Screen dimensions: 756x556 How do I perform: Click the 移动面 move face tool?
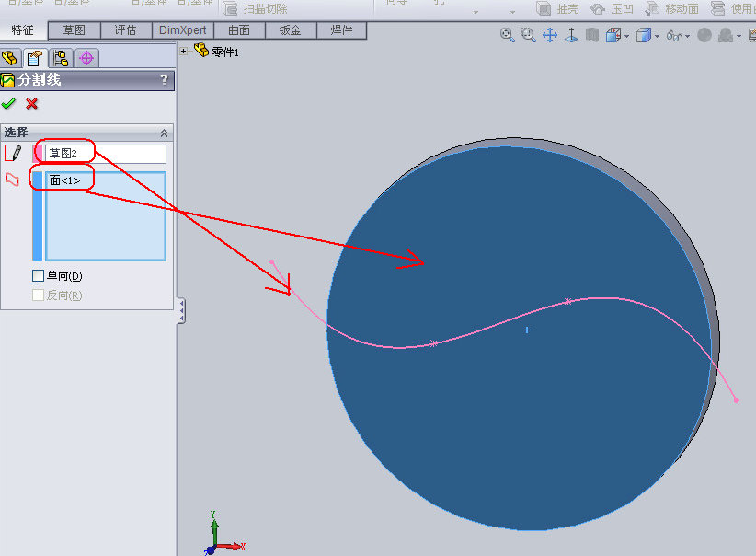pyautogui.click(x=671, y=8)
